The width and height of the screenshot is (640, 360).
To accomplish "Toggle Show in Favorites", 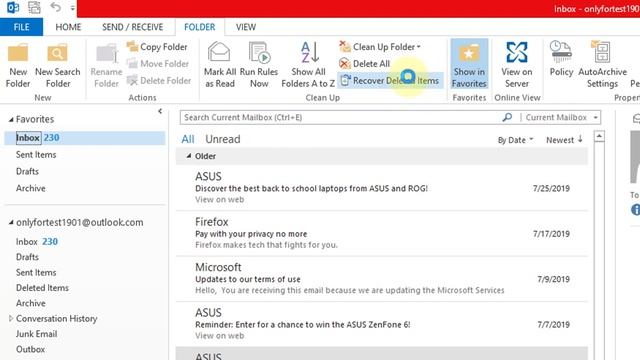I will click(469, 64).
